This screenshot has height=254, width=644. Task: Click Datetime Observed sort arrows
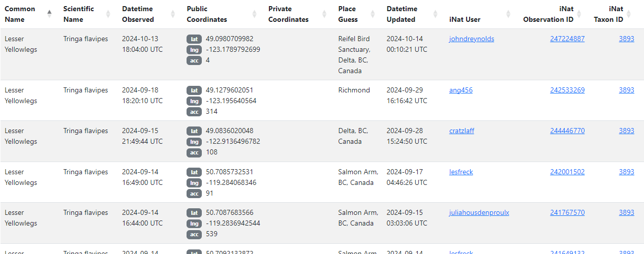point(173,14)
